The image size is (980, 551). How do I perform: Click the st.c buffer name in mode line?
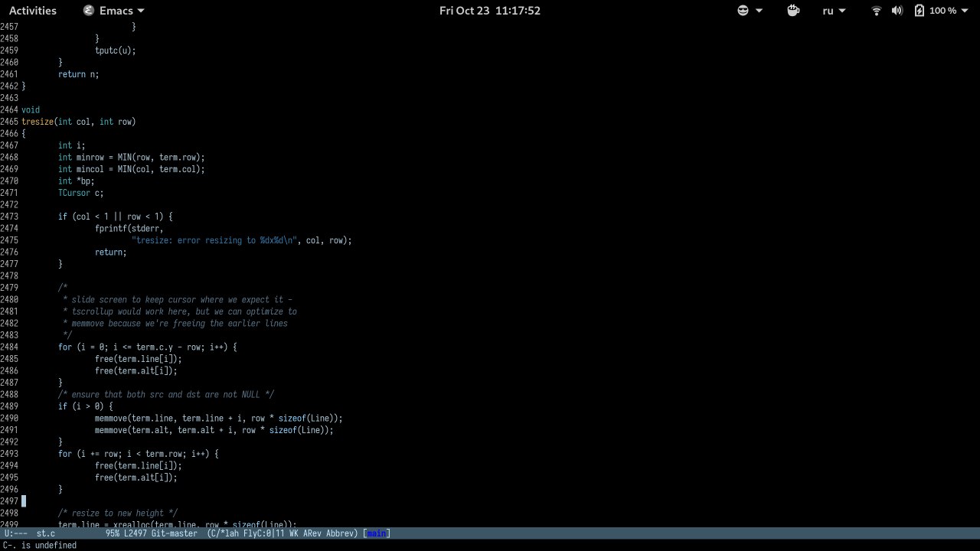click(x=45, y=533)
